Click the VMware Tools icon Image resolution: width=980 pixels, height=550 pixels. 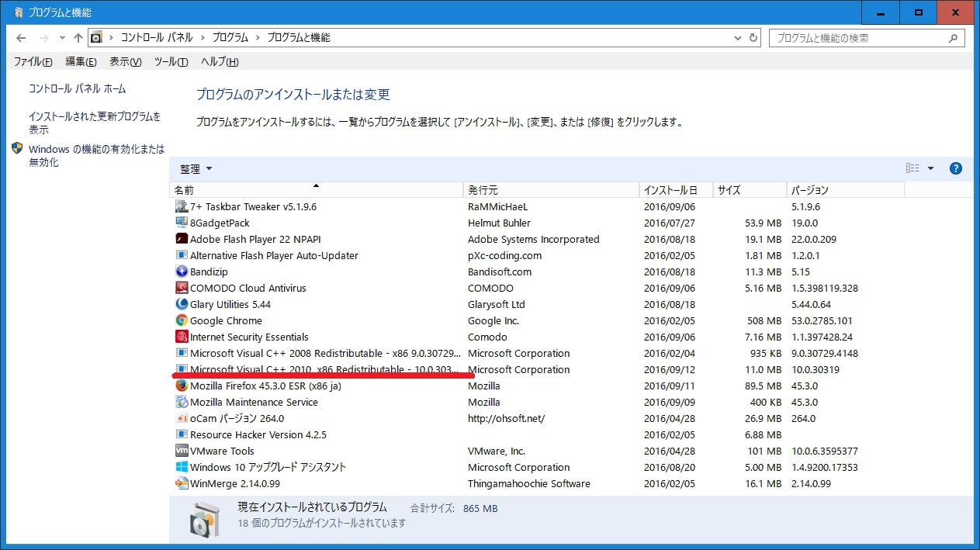[182, 451]
